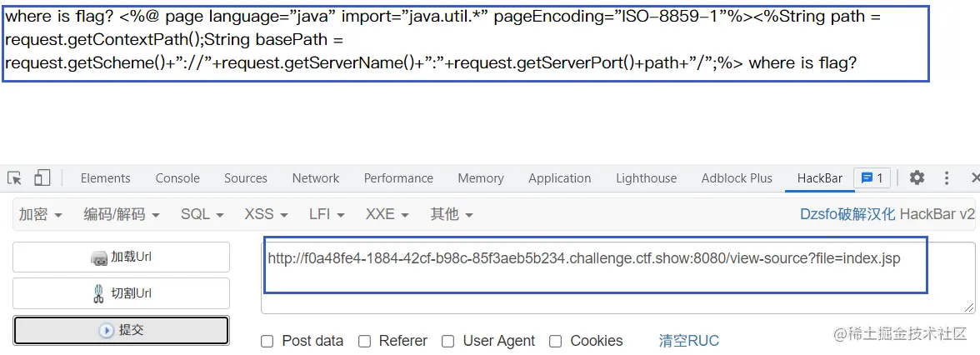Open the SQL dropdown menu

(x=202, y=214)
